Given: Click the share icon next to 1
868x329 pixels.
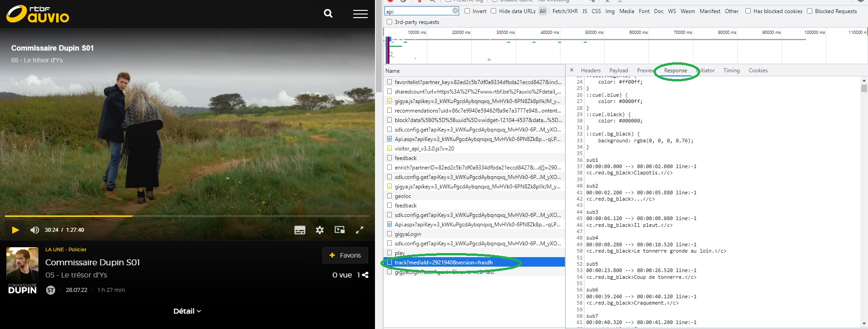Looking at the screenshot, I should coord(365,275).
